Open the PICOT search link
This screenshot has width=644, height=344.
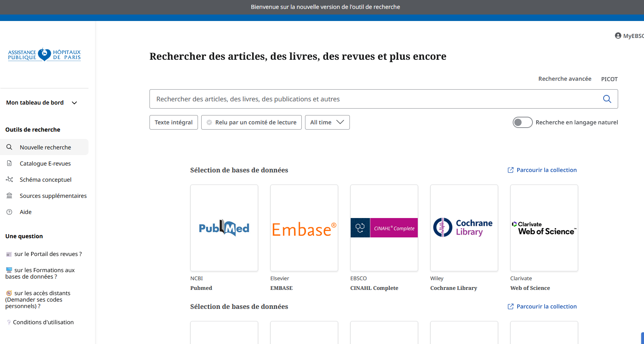pos(609,79)
